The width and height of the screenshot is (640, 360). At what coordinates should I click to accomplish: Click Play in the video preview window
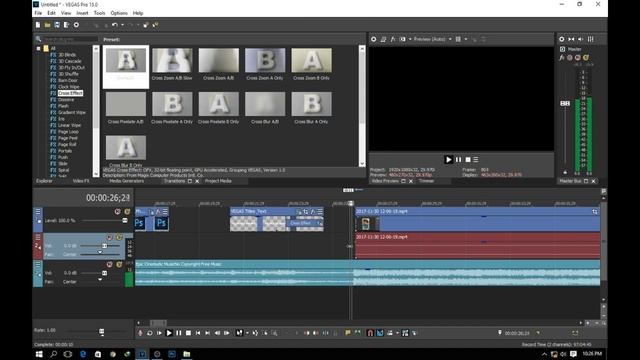(x=449, y=160)
